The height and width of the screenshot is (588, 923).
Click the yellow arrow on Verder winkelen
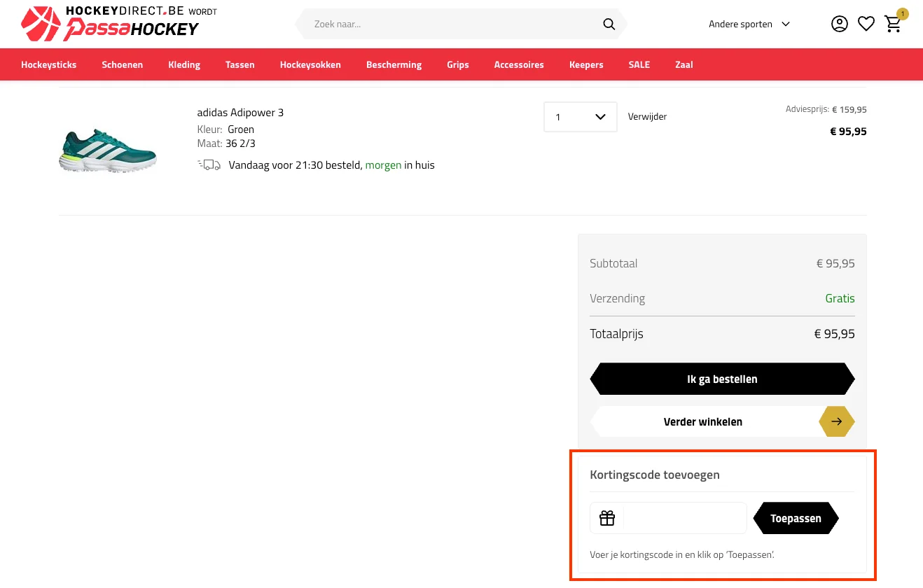(x=837, y=421)
